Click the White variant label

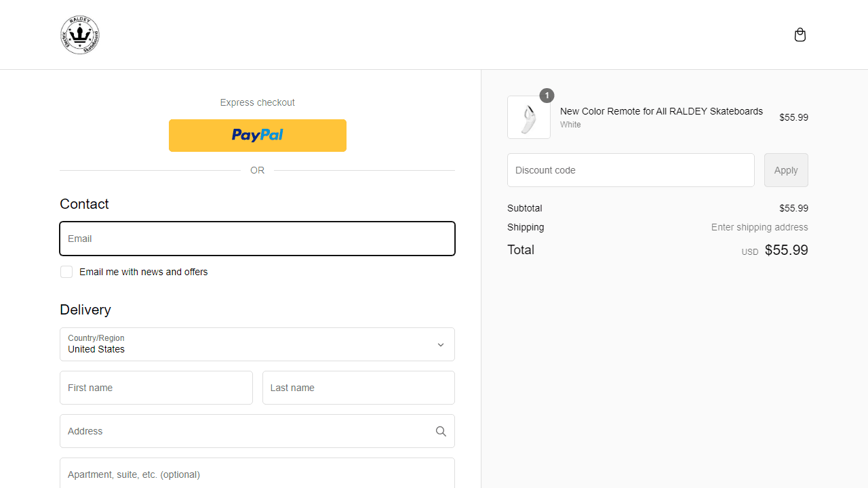(570, 125)
